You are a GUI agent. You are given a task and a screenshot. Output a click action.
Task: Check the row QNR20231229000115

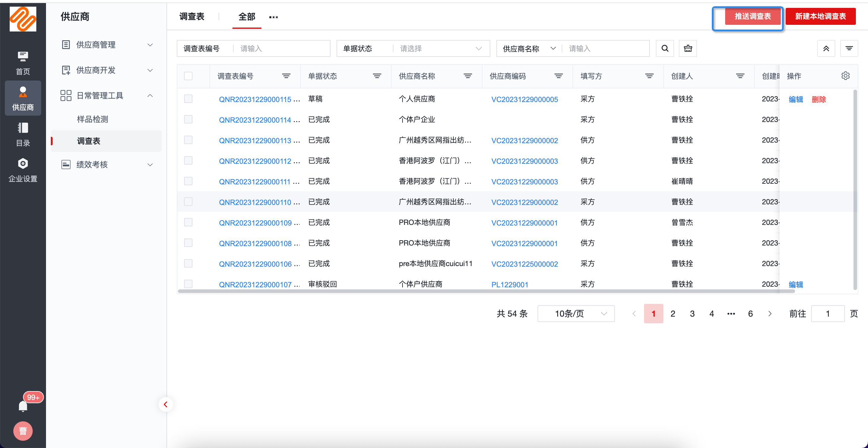[x=188, y=98]
